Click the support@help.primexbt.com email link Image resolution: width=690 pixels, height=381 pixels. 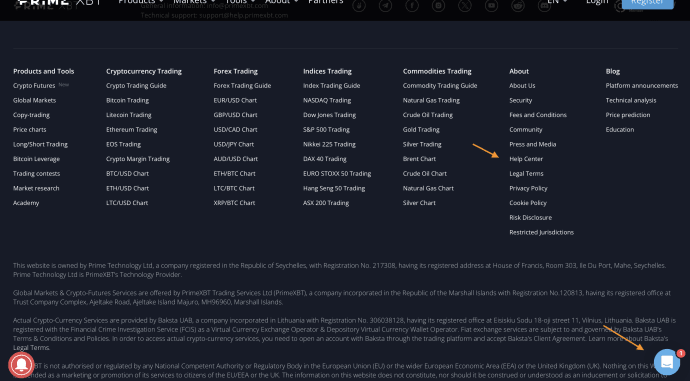243,15
